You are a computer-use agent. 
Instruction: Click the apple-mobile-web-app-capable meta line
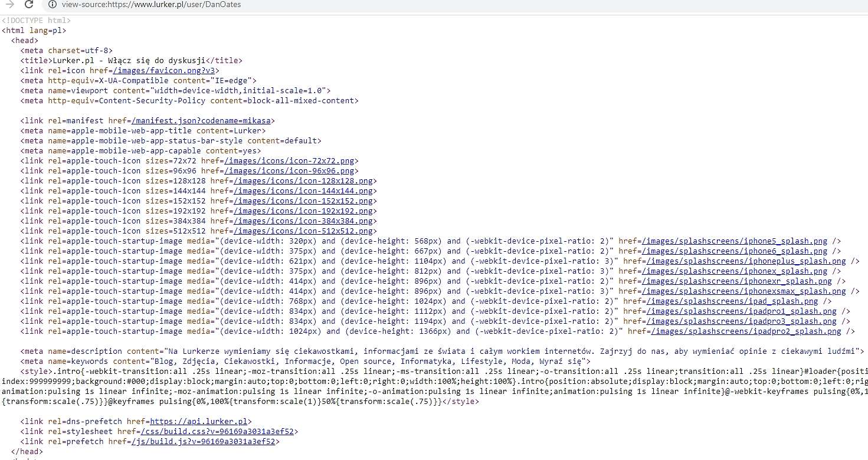pos(140,150)
